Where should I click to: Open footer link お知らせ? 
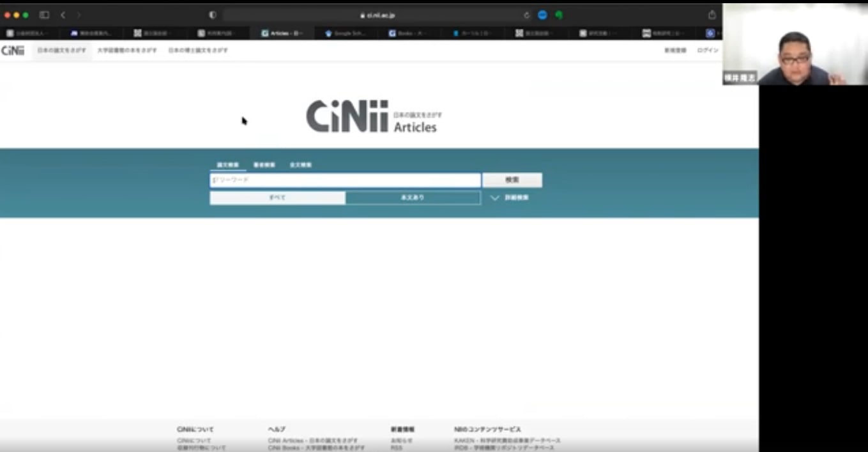(402, 440)
